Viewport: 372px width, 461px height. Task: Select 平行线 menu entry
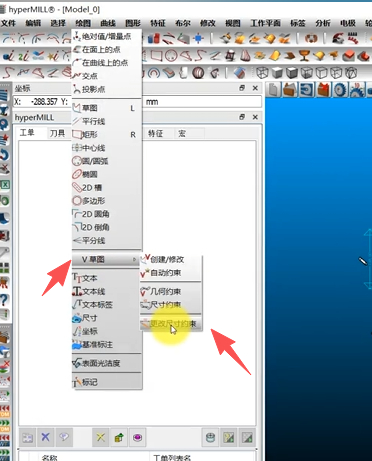[x=107, y=121]
